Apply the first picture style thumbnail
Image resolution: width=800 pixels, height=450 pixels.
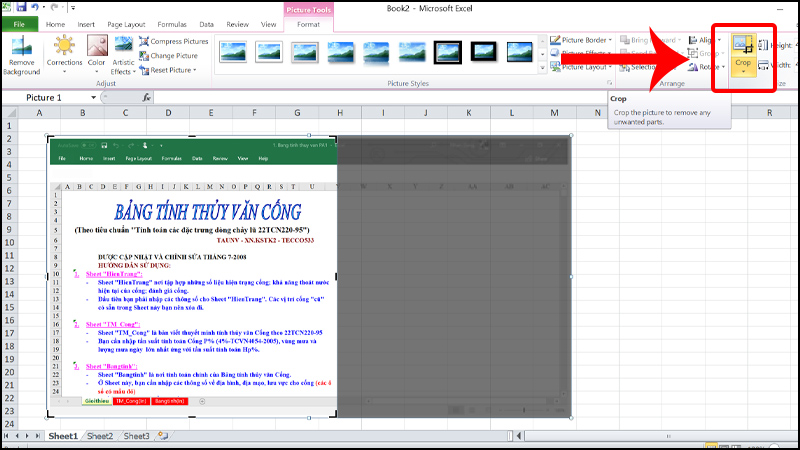(233, 50)
